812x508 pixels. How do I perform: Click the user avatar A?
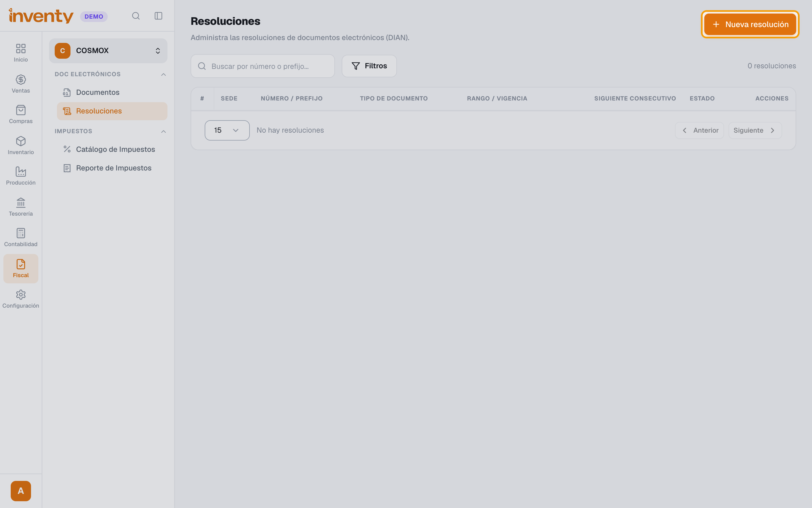(x=21, y=491)
